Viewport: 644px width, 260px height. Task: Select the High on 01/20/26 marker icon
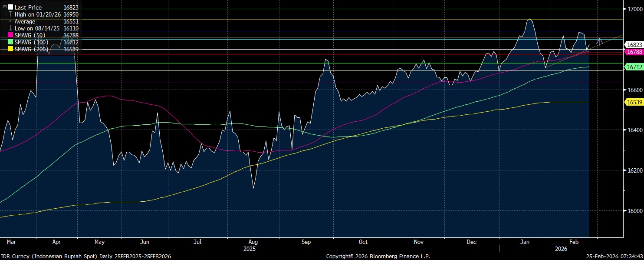[x=10, y=14]
